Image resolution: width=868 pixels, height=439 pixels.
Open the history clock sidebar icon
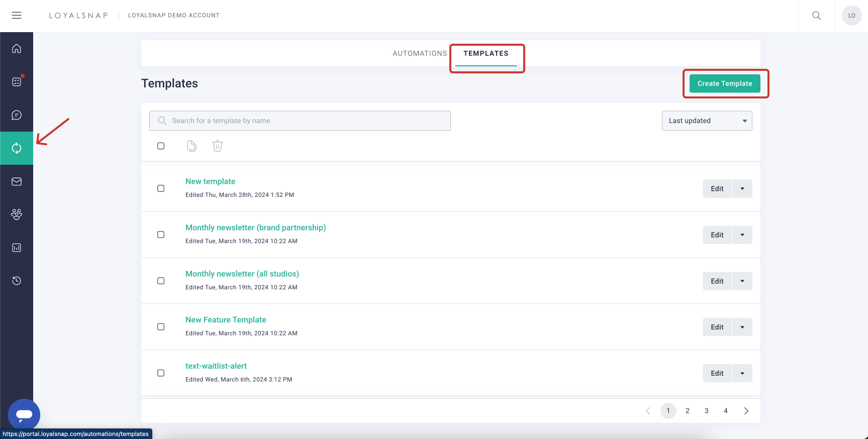[x=17, y=281]
